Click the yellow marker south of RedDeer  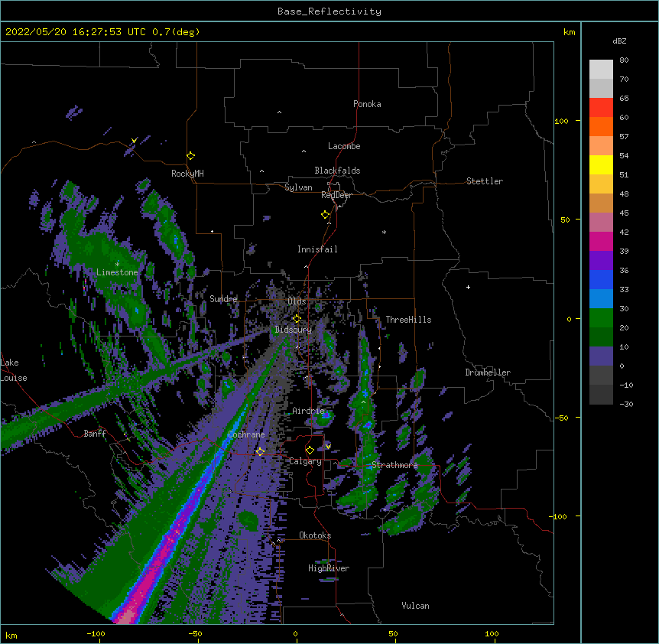(325, 215)
